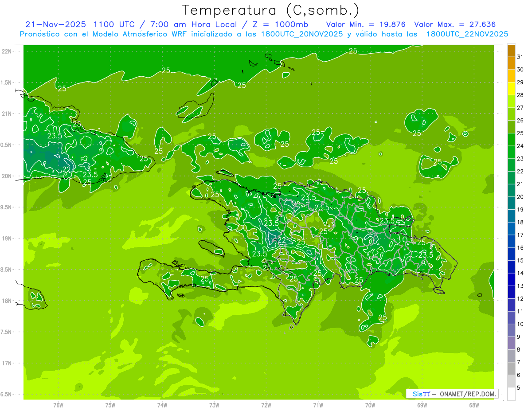Image resolution: width=532 pixels, height=411 pixels.
Task: Click the orange color bar segment between 30 and 31
Action: pos(511,63)
